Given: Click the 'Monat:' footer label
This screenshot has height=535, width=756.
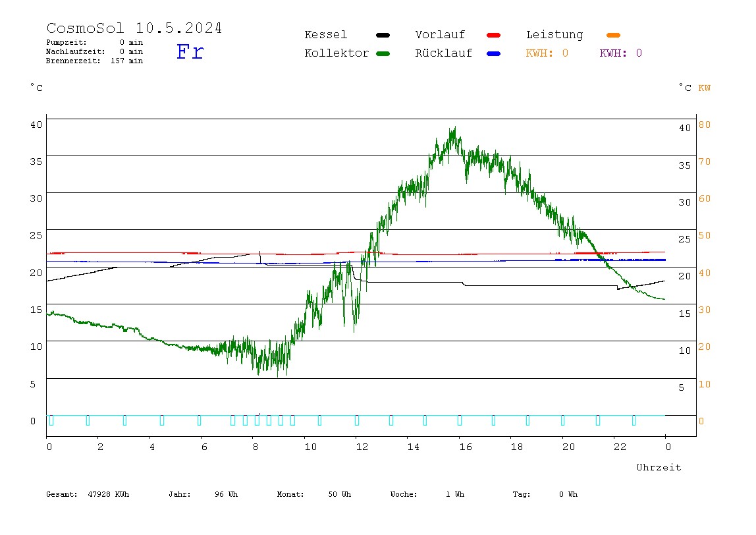Looking at the screenshot, I should click(290, 494).
